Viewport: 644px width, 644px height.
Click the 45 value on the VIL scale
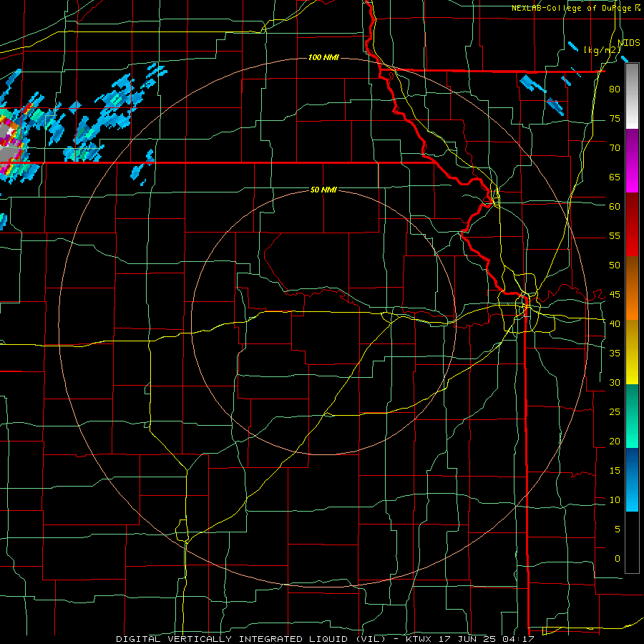(615, 295)
